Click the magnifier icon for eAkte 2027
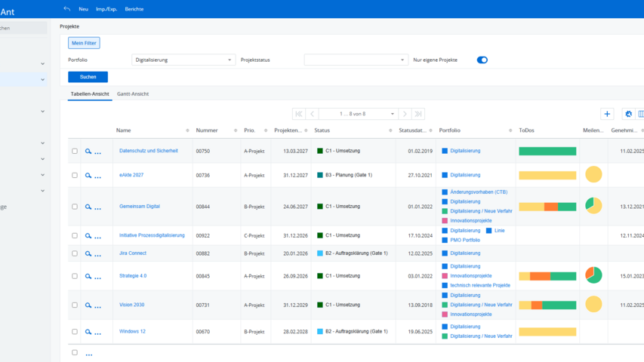This screenshot has height=362, width=644. click(x=88, y=176)
